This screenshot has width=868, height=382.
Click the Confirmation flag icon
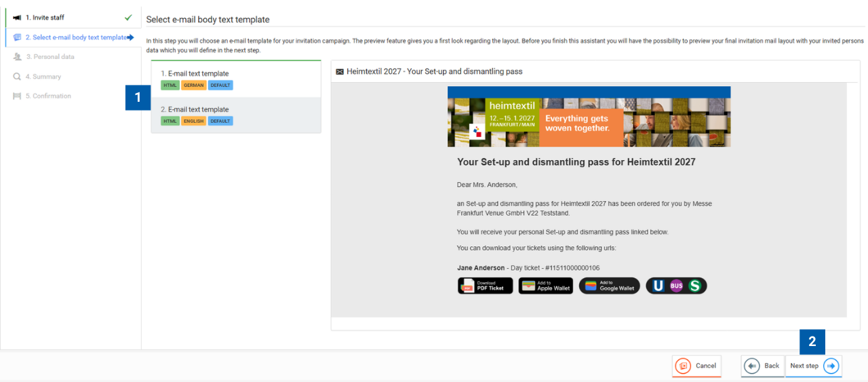pyautogui.click(x=17, y=96)
